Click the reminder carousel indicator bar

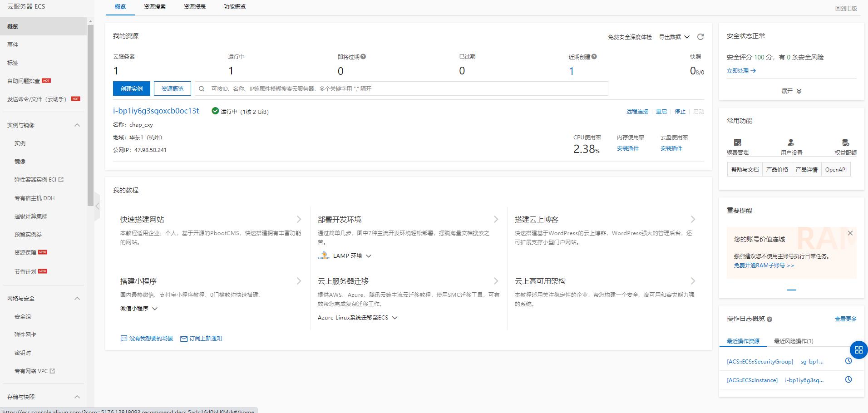pos(792,290)
